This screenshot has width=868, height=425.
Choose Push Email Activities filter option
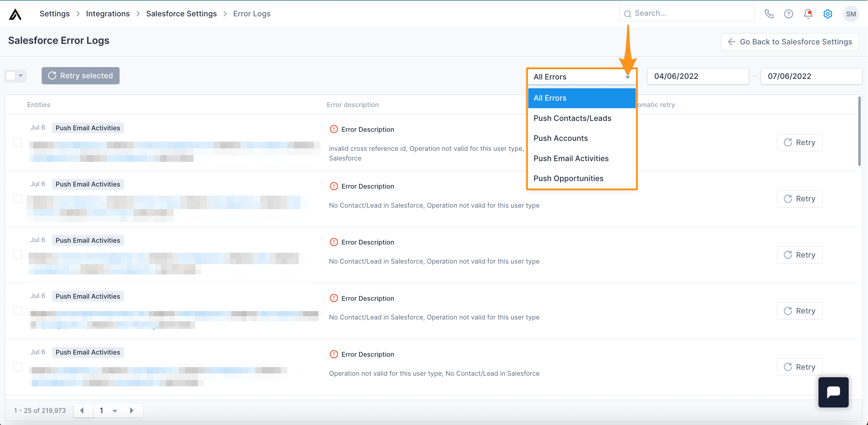(581, 158)
